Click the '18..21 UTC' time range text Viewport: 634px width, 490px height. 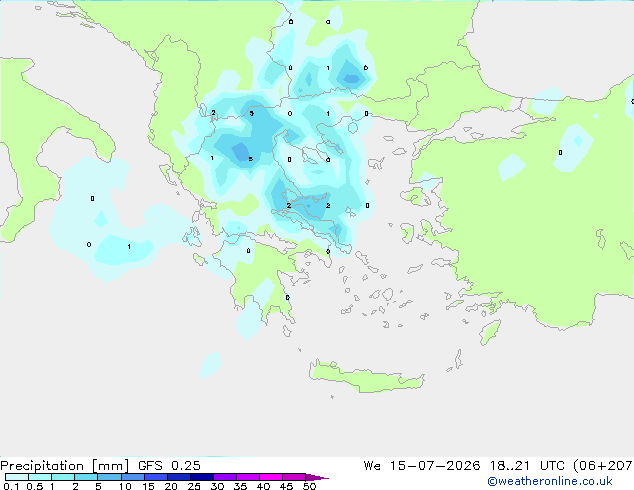click(528, 465)
